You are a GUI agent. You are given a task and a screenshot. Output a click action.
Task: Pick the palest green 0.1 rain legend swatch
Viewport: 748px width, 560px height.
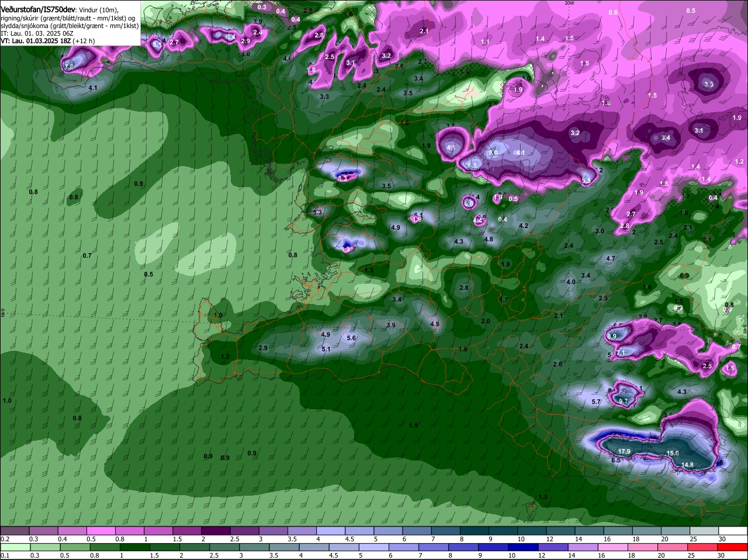tap(15, 547)
